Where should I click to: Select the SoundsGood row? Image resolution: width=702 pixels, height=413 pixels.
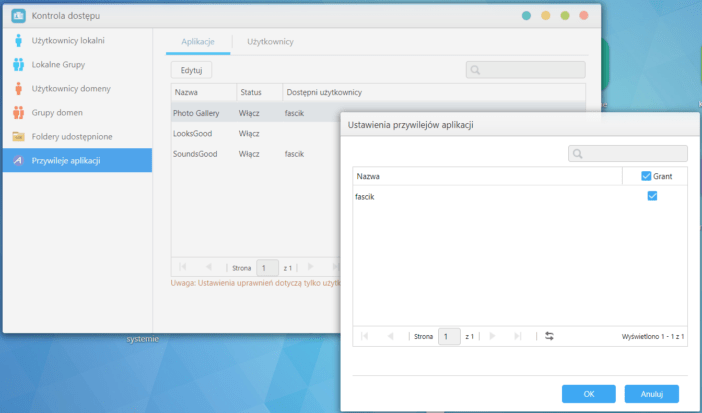[x=256, y=154]
